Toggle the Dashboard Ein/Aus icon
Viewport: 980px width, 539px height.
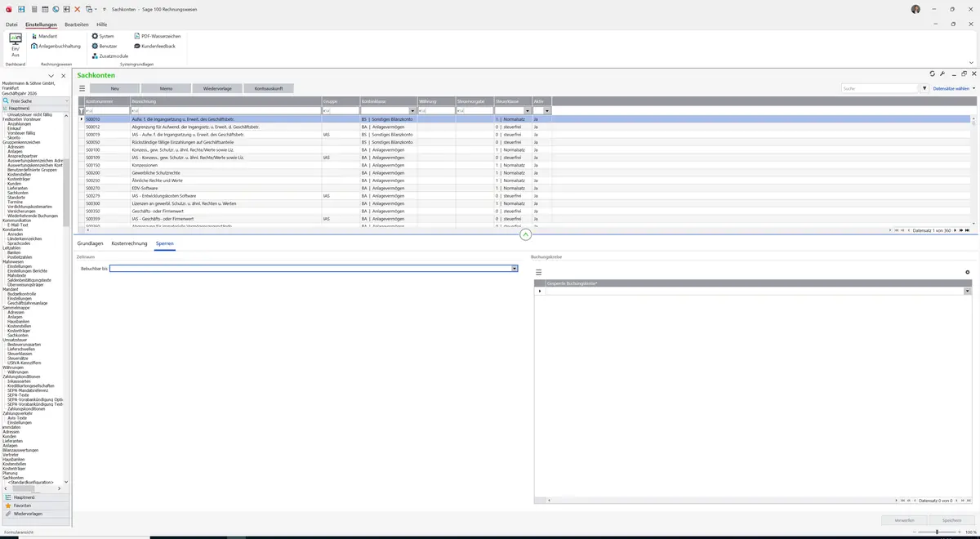pyautogui.click(x=15, y=43)
